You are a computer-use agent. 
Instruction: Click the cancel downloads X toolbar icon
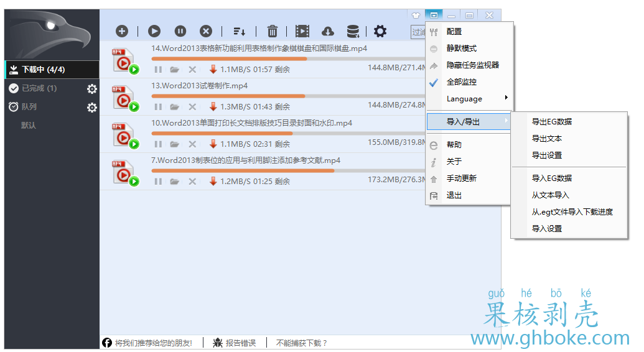click(205, 31)
